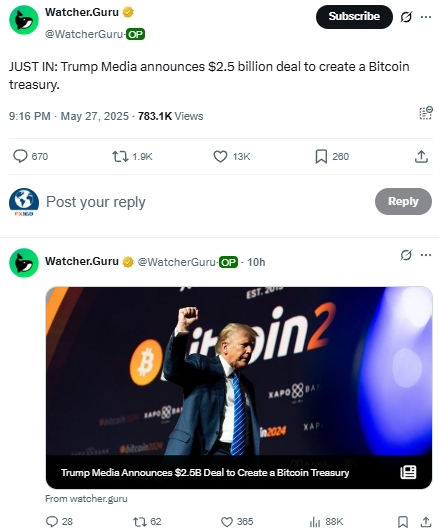Viewport: 439px width, 531px height.
Task: Click the gray Reply button
Action: pos(403,201)
